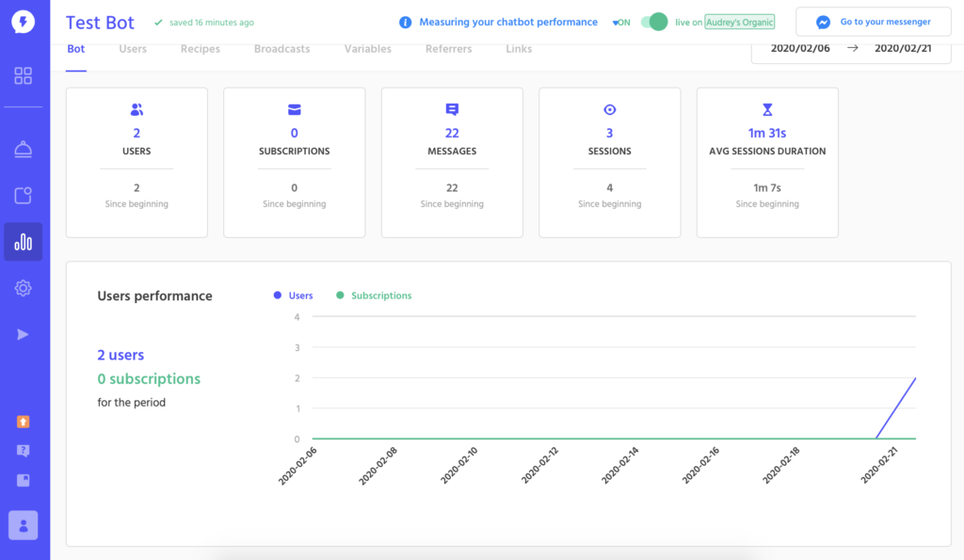Select the bell icon in the sidebar
964x560 pixels.
[23, 148]
